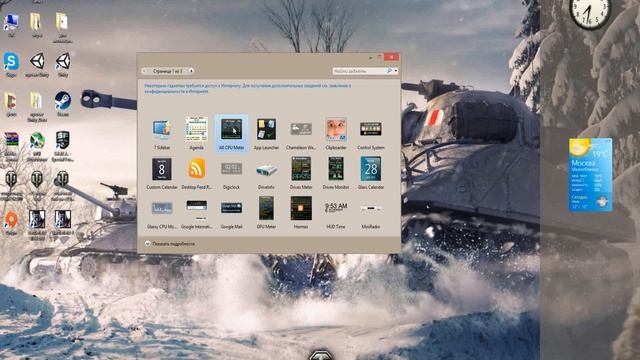Select the 7 Sidebar gadget
The width and height of the screenshot is (640, 360).
click(x=162, y=134)
